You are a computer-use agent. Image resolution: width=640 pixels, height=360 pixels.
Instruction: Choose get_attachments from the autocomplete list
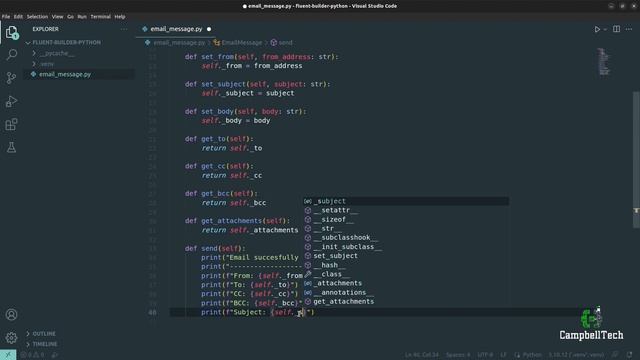(x=406, y=302)
